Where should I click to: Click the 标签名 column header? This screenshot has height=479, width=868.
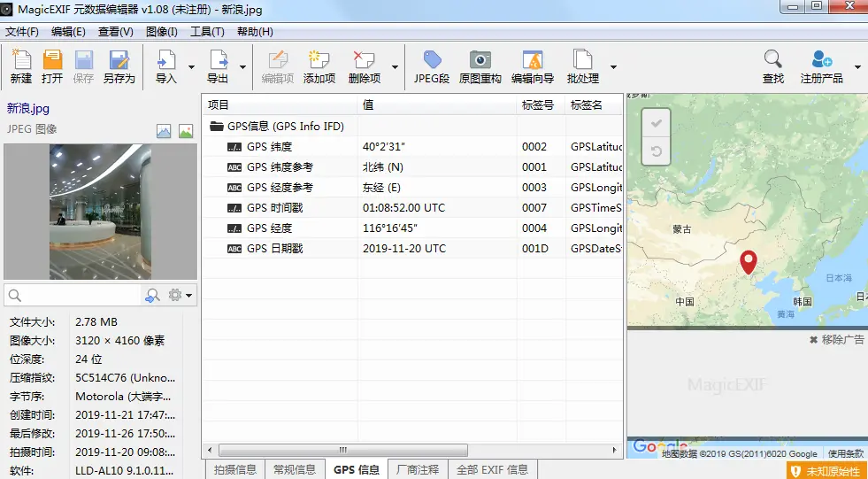(594, 104)
